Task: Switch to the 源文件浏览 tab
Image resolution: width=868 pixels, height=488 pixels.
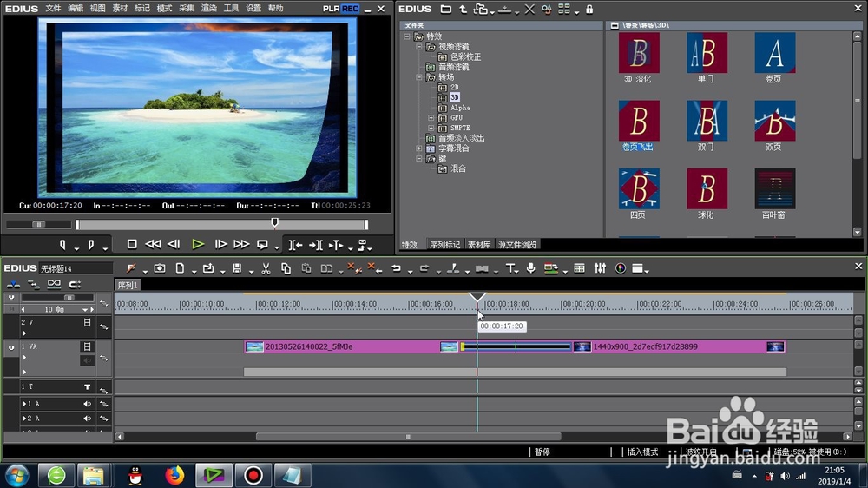Action: point(517,245)
